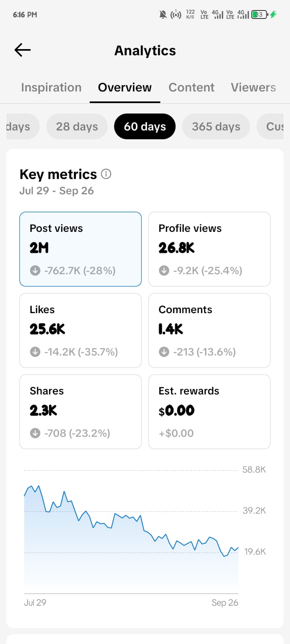Select the 60 days range chip
The width and height of the screenshot is (290, 644).
pyautogui.click(x=145, y=126)
